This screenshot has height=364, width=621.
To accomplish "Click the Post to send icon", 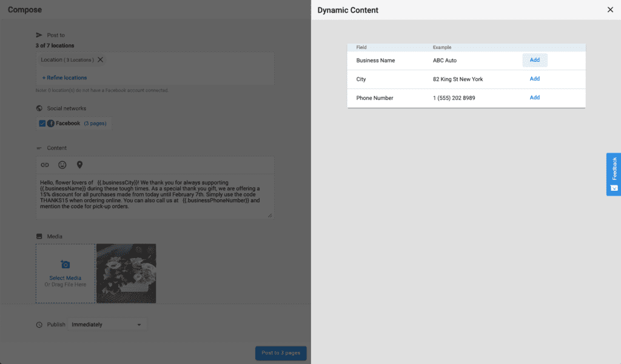I will [x=39, y=35].
